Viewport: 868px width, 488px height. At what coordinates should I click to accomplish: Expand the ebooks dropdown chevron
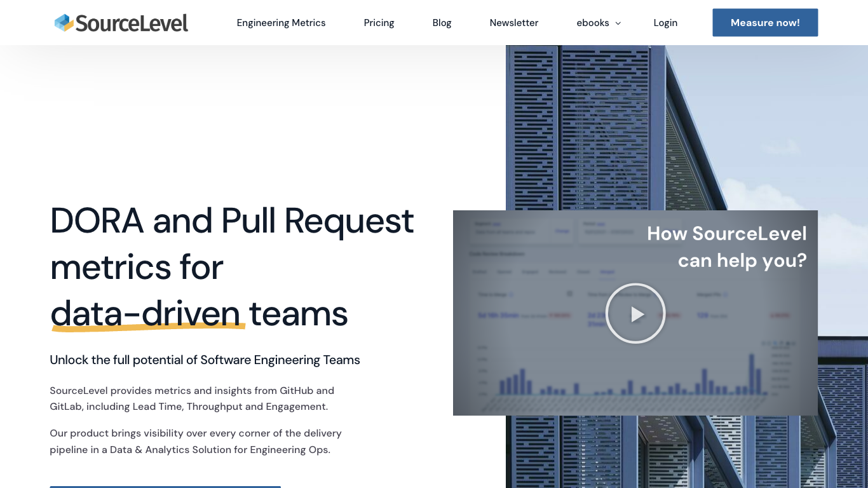pyautogui.click(x=618, y=24)
